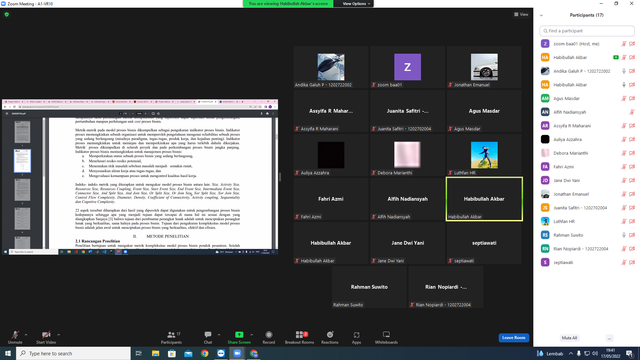
Task: Open File Explorer from the taskbar
Action: (156, 353)
